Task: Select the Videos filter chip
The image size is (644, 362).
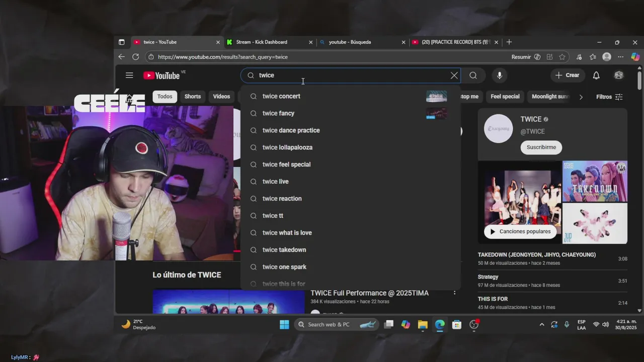Action: click(x=221, y=97)
